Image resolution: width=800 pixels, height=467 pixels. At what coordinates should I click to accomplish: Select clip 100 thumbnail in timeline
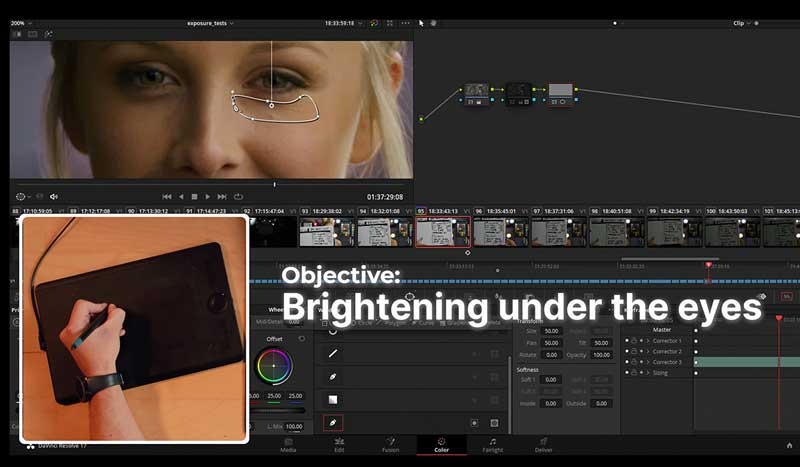click(x=732, y=232)
